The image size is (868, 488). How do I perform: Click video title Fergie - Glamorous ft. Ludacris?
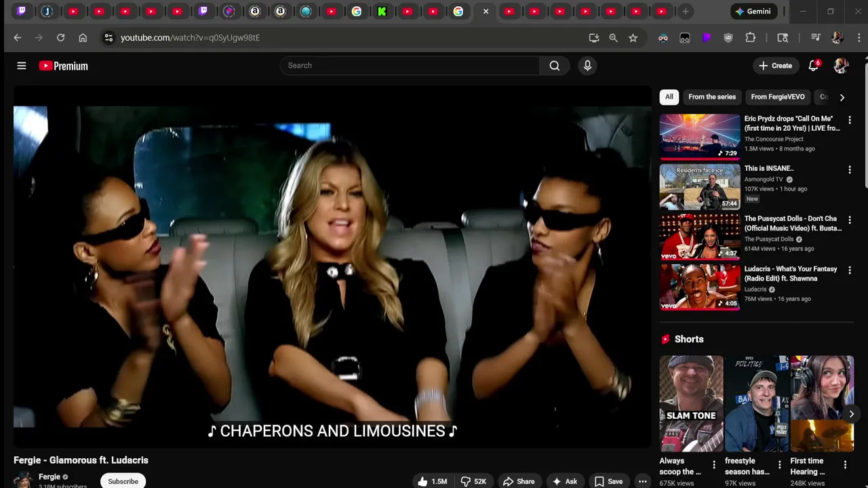(81, 460)
